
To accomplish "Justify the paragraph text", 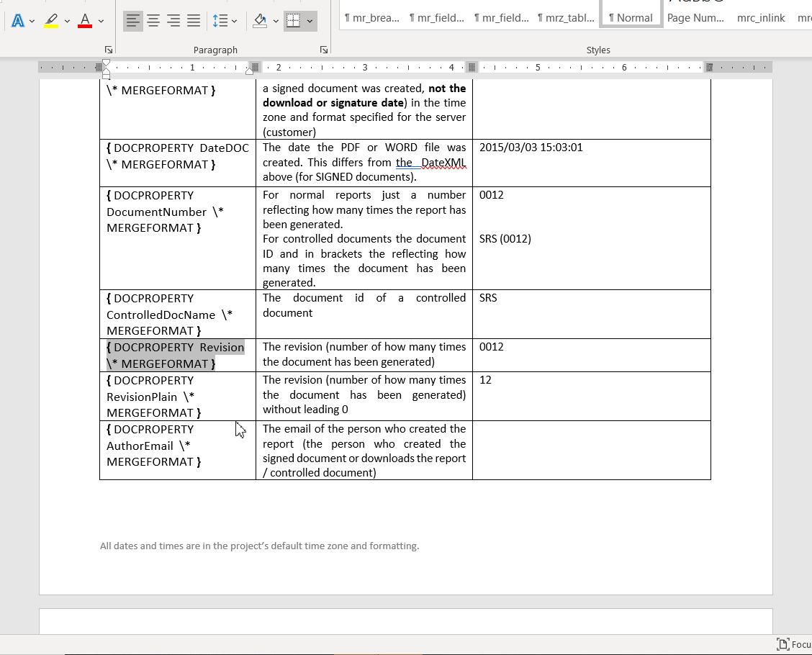I will coord(194,21).
